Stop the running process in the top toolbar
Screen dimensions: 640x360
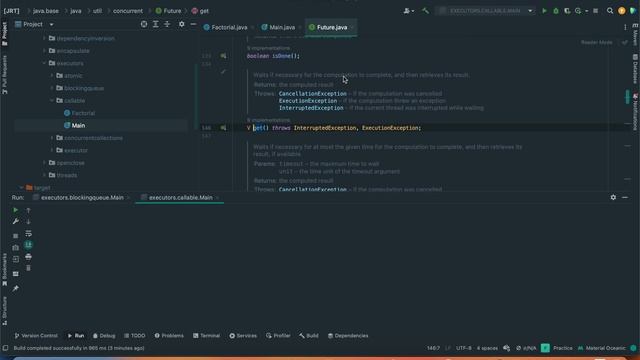point(596,11)
